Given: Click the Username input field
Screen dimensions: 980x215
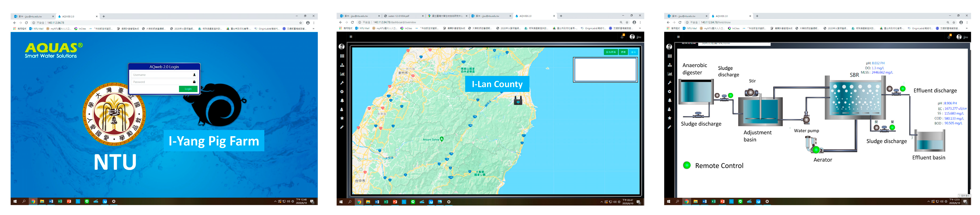Looking at the screenshot, I should [162, 75].
